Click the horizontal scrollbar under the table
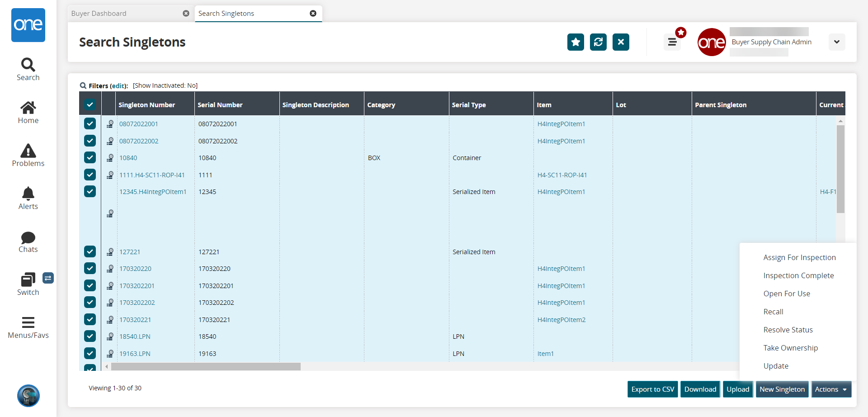This screenshot has width=868, height=417. (206, 366)
